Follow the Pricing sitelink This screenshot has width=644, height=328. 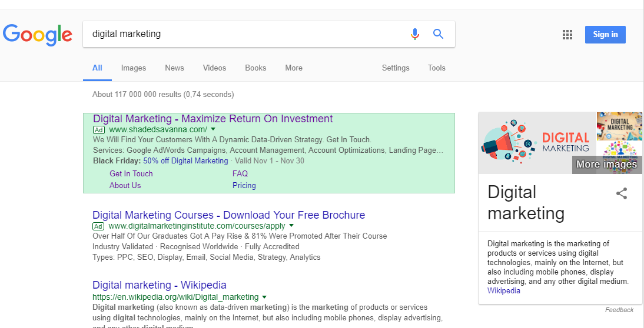[x=244, y=185]
